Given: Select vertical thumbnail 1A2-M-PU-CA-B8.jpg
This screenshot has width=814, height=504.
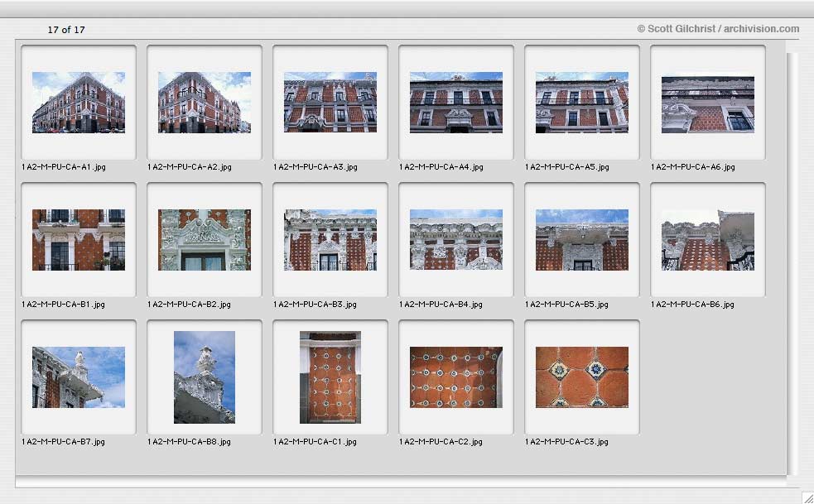Looking at the screenshot, I should 205,377.
